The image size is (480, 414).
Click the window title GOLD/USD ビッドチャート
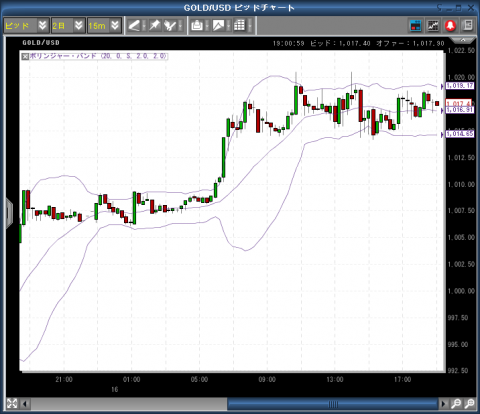tap(239, 8)
